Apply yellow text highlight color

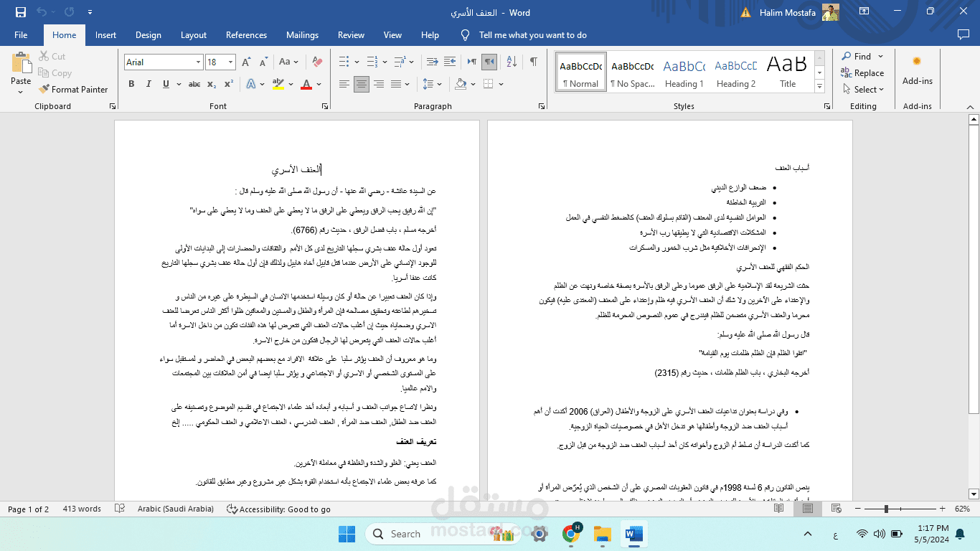coord(278,84)
